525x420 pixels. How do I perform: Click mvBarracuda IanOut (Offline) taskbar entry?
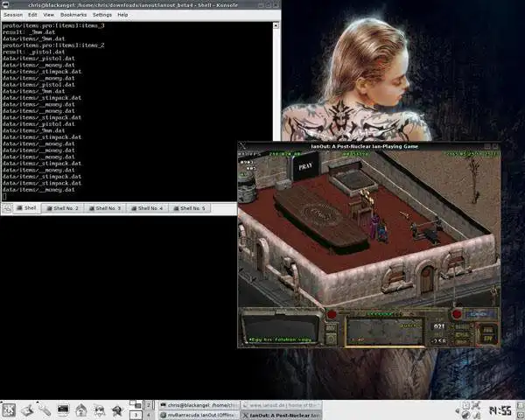[x=199, y=416]
